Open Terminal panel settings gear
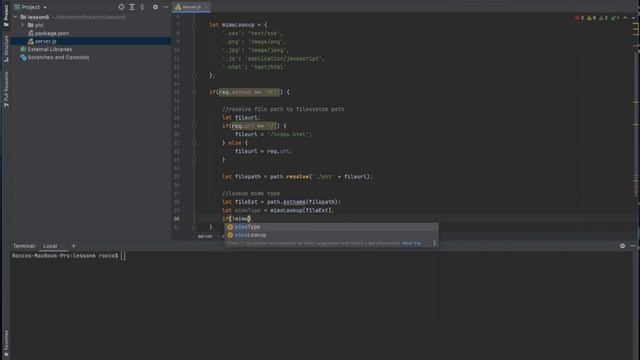 [x=622, y=246]
